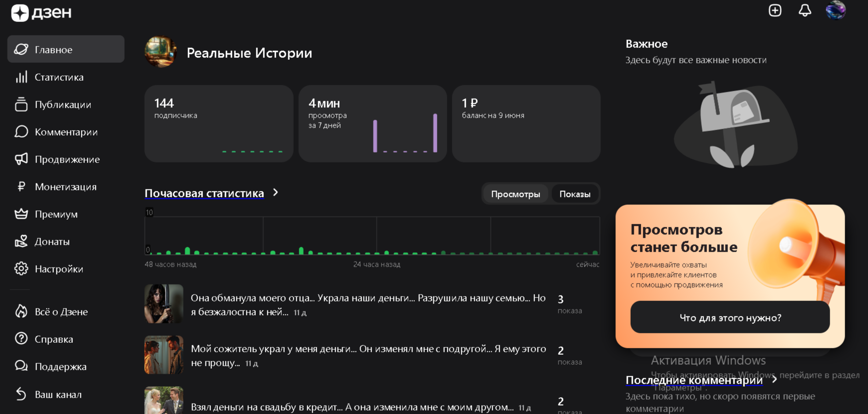This screenshot has height=414, width=868.
Task: Expand Последние комментарии with the chevron arrow
Action: [774, 380]
